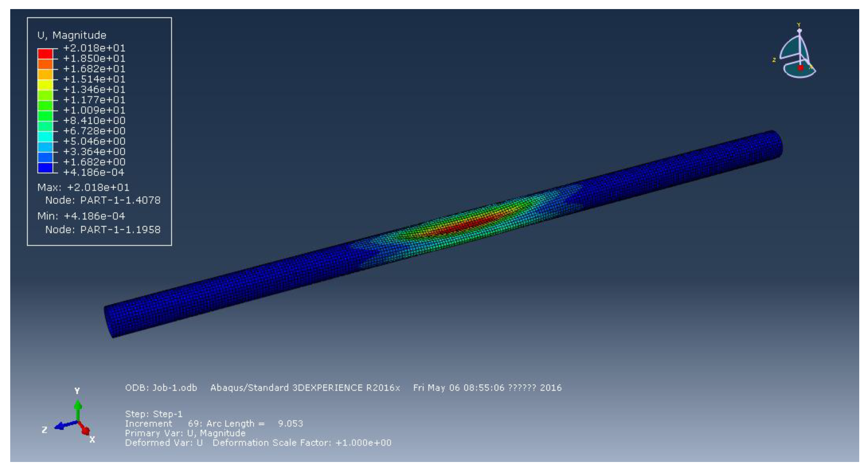
Task: Click the 'Step: Step-1' state block line
Action: (x=154, y=414)
